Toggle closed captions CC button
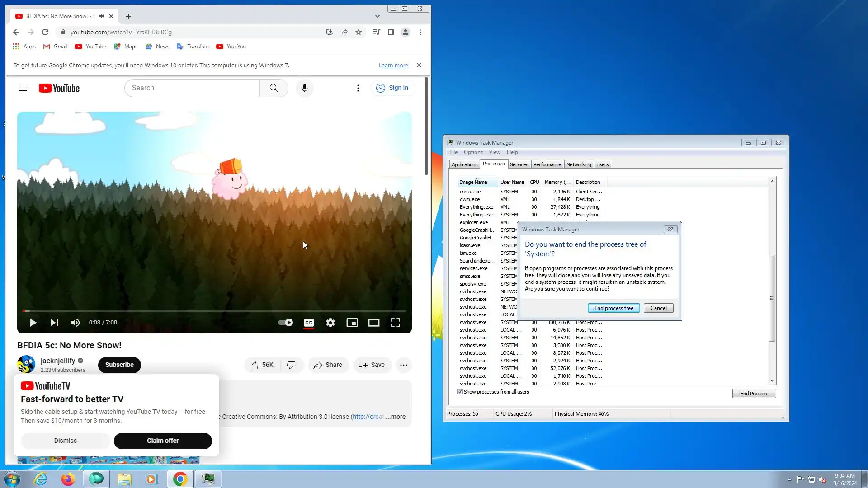The width and height of the screenshot is (868, 488). [x=309, y=323]
